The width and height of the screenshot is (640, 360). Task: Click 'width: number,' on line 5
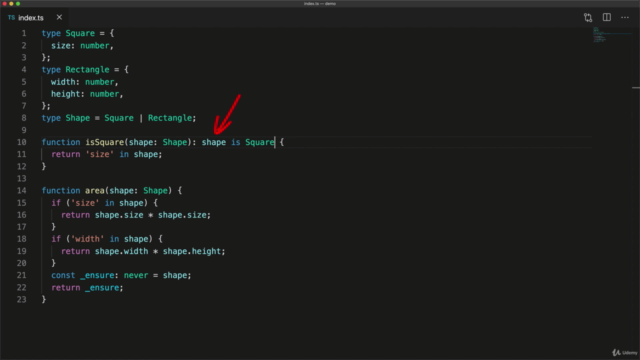pos(84,82)
